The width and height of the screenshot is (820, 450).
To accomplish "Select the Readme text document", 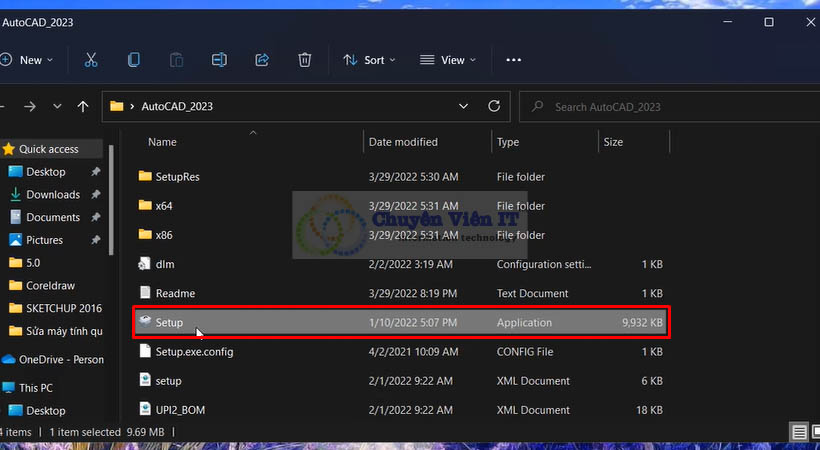I will pos(175,294).
